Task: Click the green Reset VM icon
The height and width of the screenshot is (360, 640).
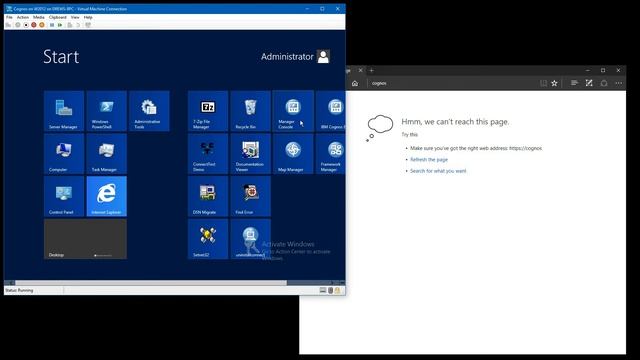Action: pyautogui.click(x=60, y=25)
